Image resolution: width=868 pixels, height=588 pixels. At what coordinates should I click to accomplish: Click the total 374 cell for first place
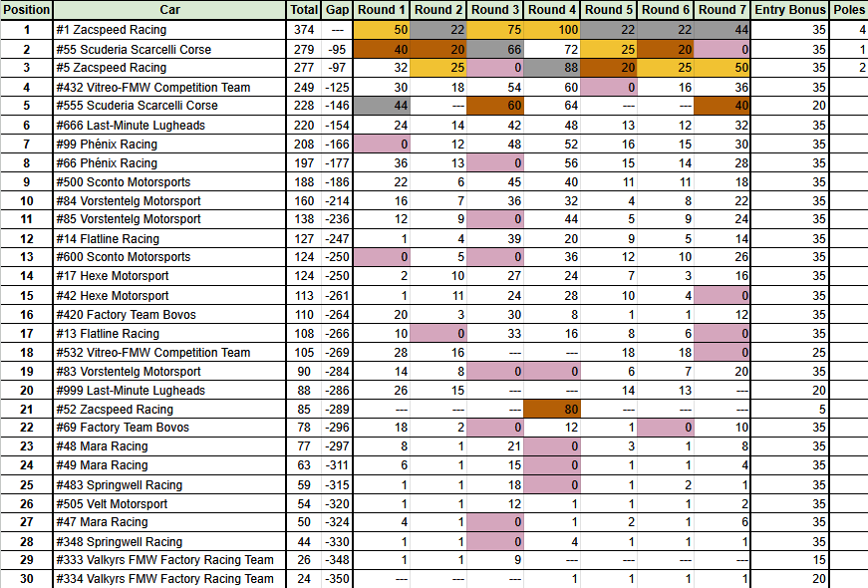(x=304, y=30)
